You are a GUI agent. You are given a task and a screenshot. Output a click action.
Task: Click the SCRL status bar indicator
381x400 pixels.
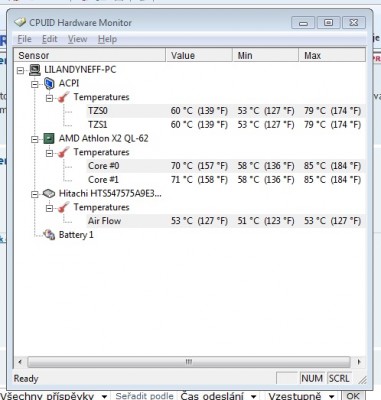click(x=339, y=379)
